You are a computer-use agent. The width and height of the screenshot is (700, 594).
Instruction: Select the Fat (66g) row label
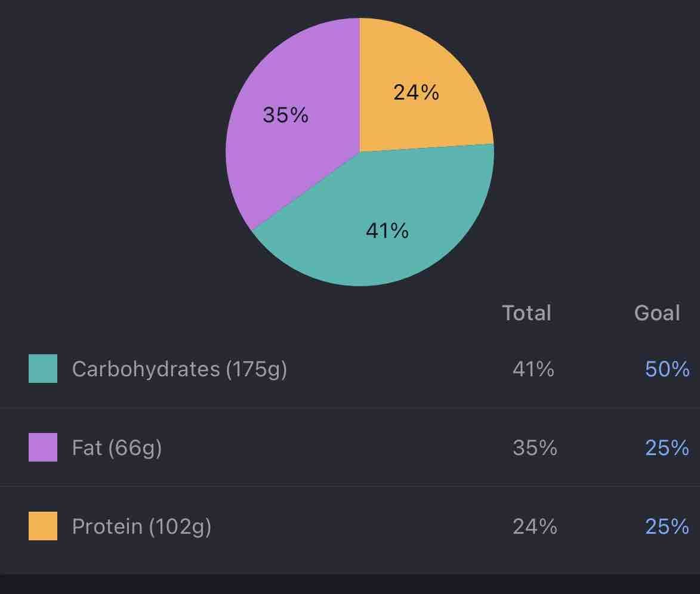point(117,448)
